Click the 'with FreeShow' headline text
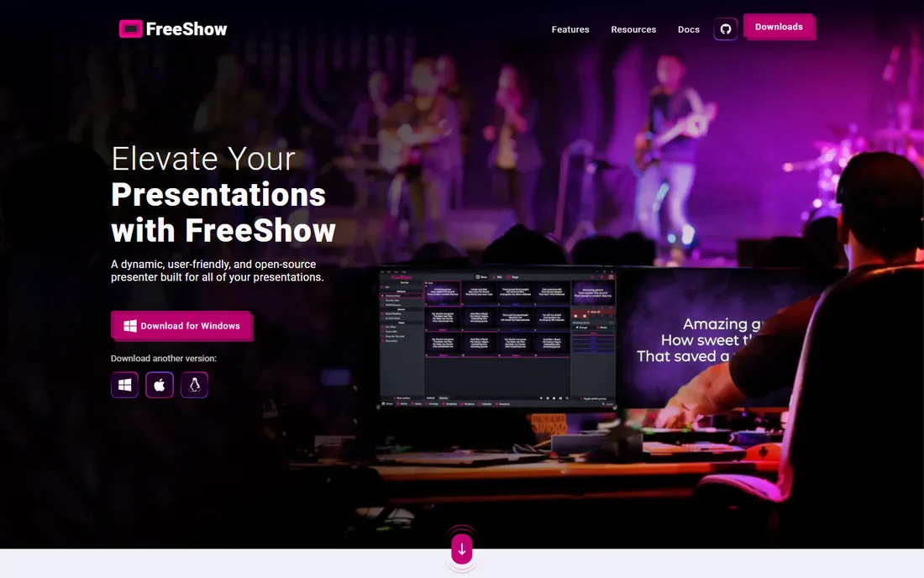This screenshot has width=924, height=578. click(x=223, y=230)
